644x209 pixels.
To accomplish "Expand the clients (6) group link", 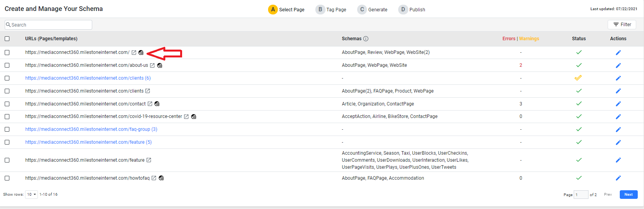I will coord(88,78).
